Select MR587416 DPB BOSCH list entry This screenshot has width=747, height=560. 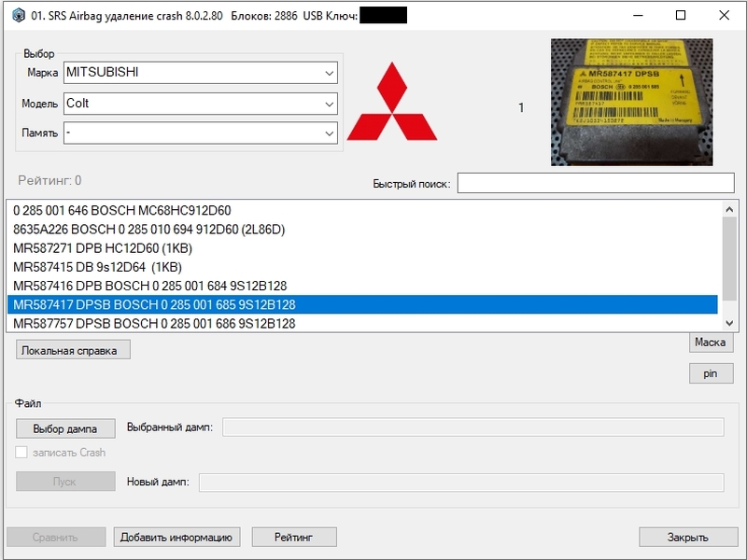pyautogui.click(x=362, y=286)
